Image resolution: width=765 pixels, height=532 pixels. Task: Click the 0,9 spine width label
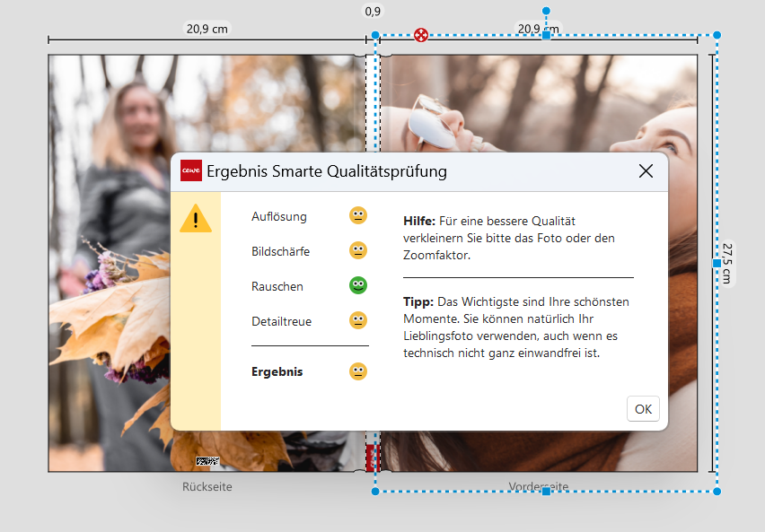(373, 12)
